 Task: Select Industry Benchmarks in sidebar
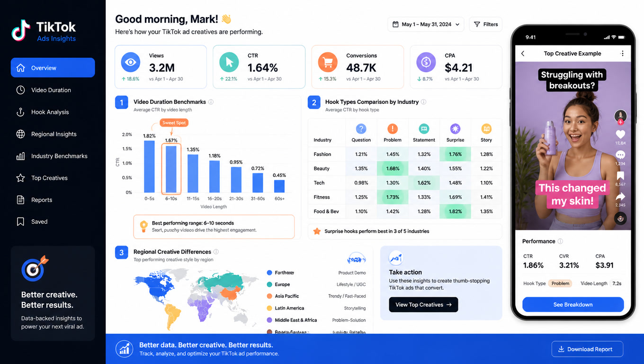(x=53, y=156)
